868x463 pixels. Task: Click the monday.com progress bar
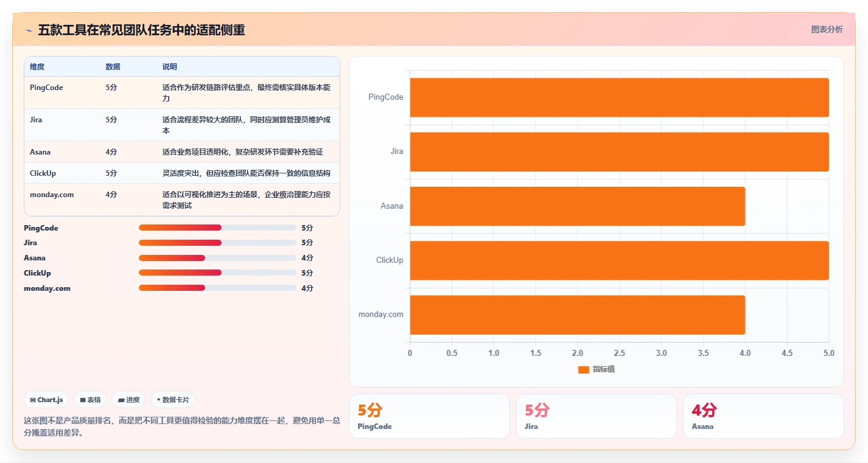(217, 288)
